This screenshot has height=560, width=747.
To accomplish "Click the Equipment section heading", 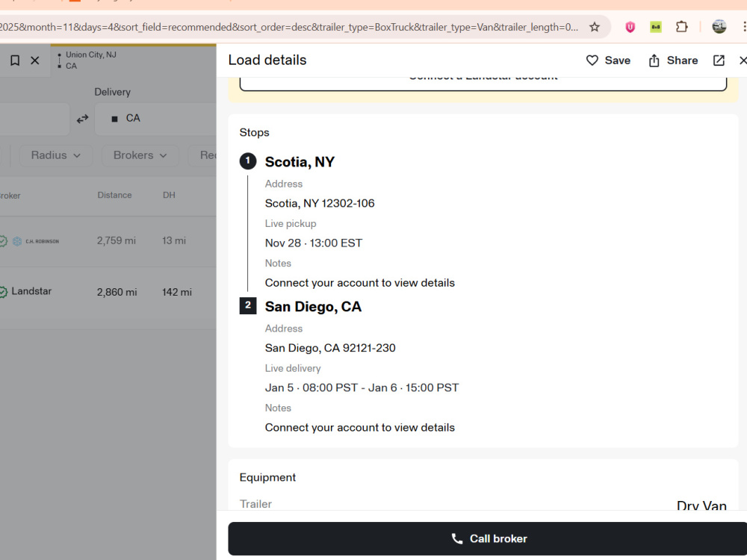I will point(267,478).
